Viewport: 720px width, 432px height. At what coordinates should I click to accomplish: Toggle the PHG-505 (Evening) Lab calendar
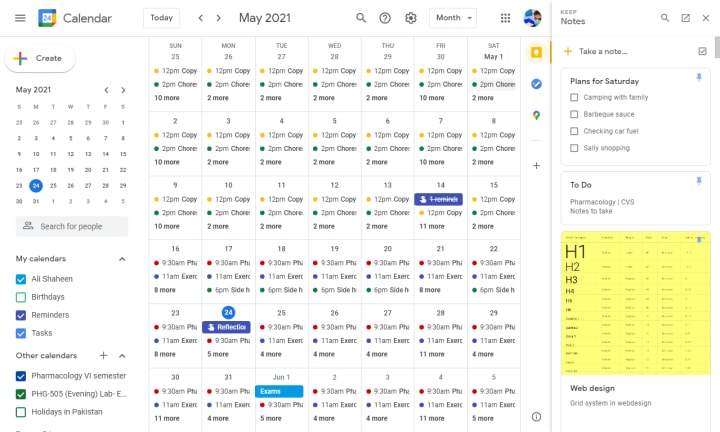[21, 394]
